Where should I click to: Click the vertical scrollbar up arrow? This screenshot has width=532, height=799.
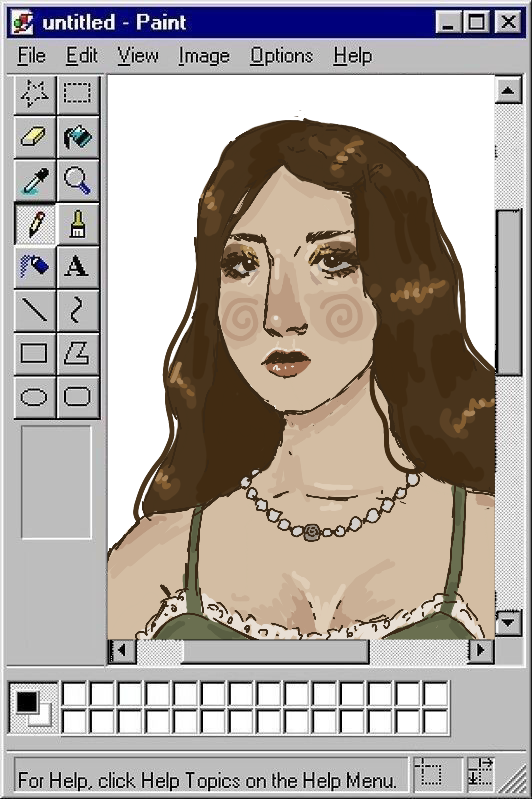click(x=508, y=90)
